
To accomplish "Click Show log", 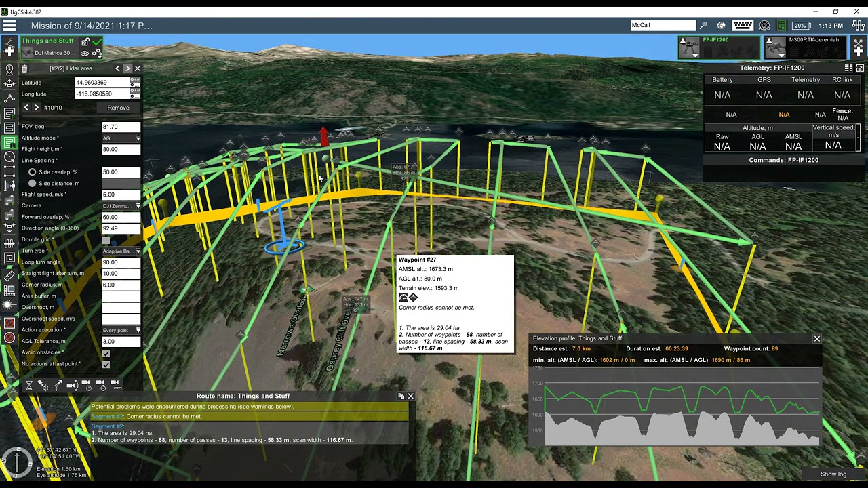I will click(x=833, y=474).
